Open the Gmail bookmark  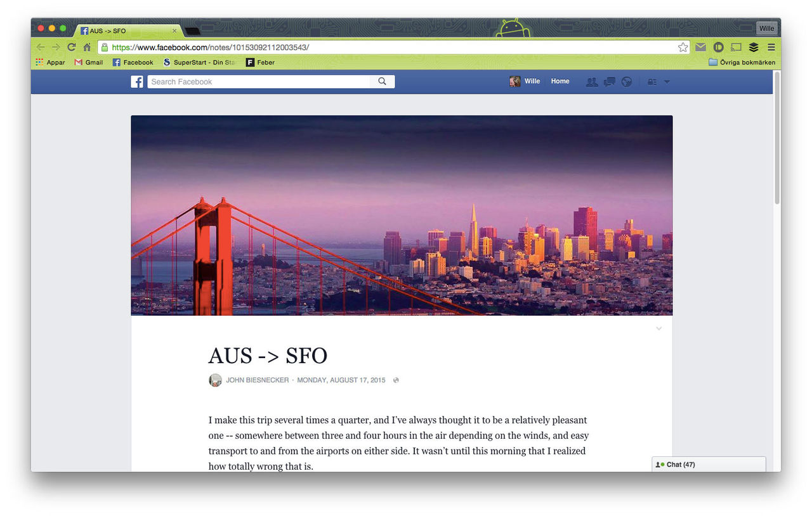tap(89, 62)
